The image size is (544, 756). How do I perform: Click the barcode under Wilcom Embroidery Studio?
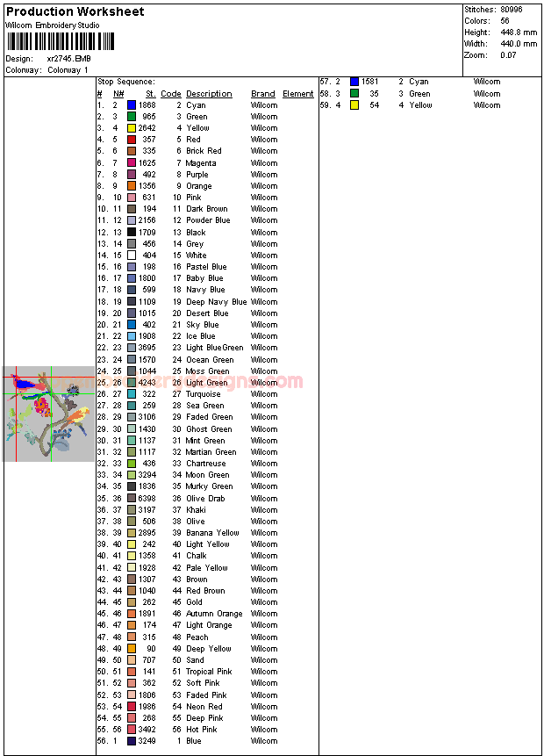pyautogui.click(x=61, y=41)
